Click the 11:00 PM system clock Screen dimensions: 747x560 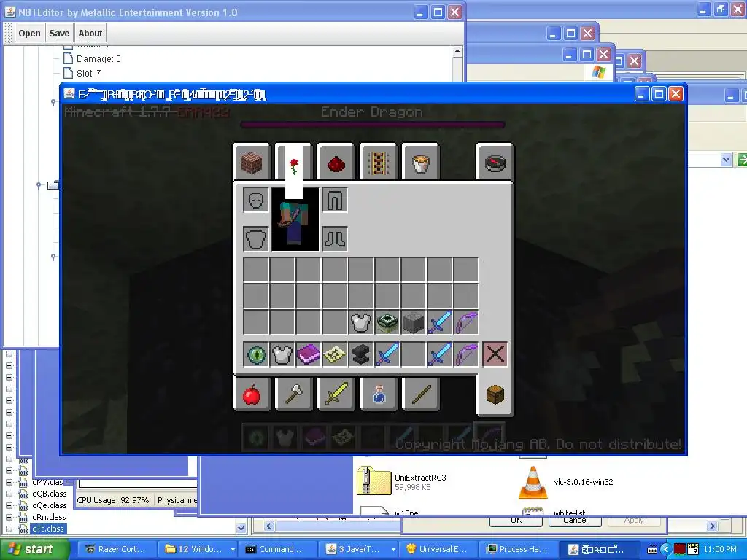720,550
